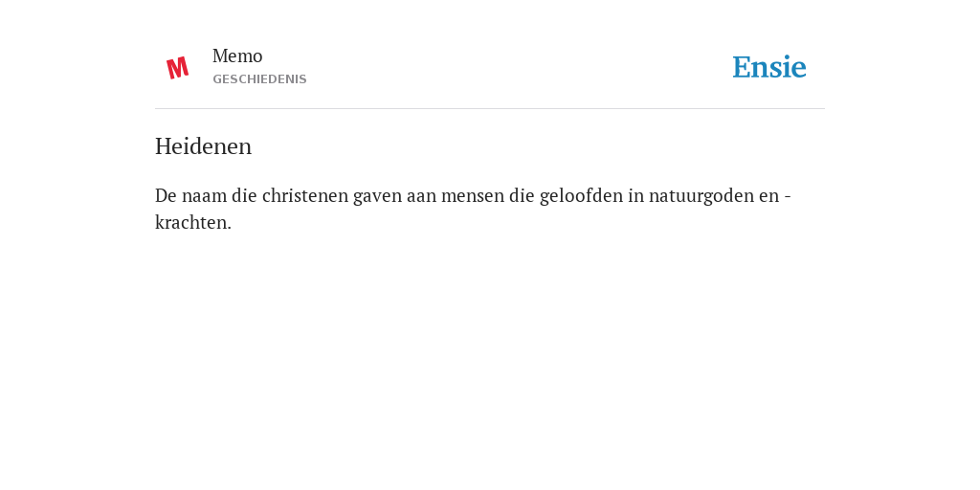Click the word 'en' after 'natuurgoden'

(x=768, y=195)
